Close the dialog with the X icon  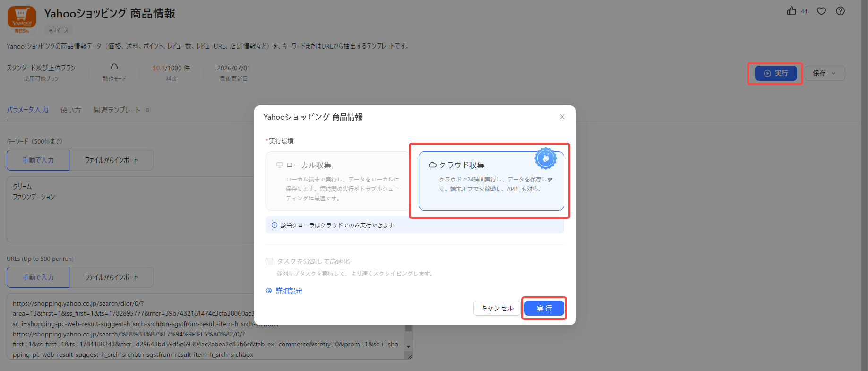click(x=562, y=117)
